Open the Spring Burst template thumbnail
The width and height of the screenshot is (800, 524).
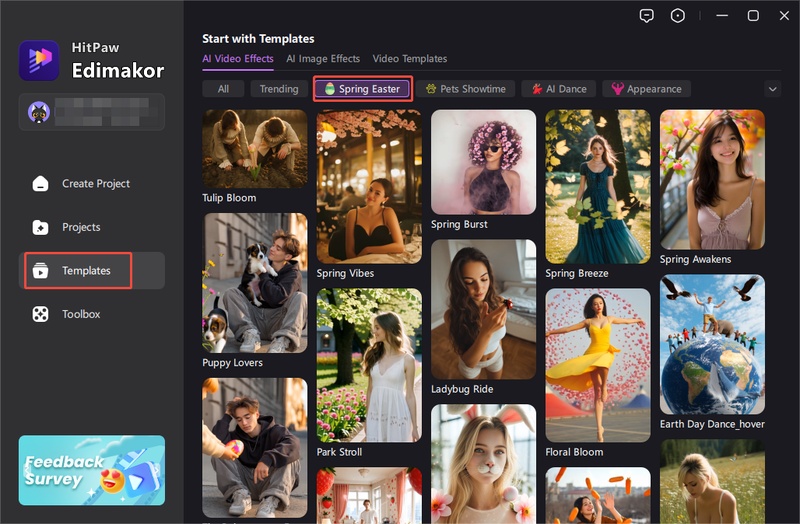pyautogui.click(x=483, y=162)
